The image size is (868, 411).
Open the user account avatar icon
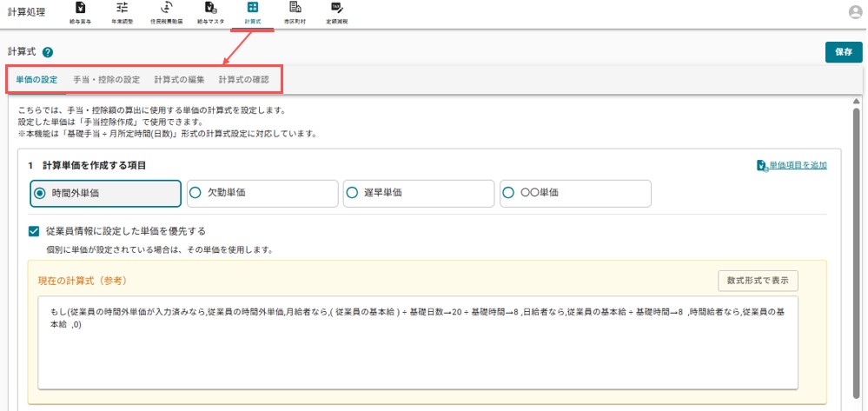click(855, 13)
